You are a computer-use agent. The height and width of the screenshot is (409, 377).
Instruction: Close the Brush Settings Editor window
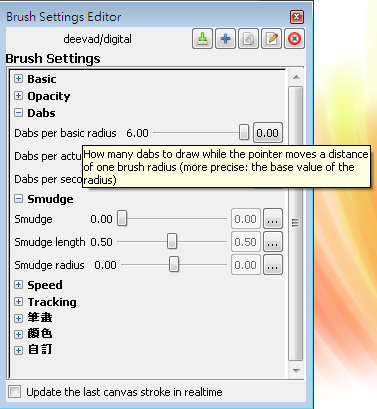pyautogui.click(x=297, y=17)
